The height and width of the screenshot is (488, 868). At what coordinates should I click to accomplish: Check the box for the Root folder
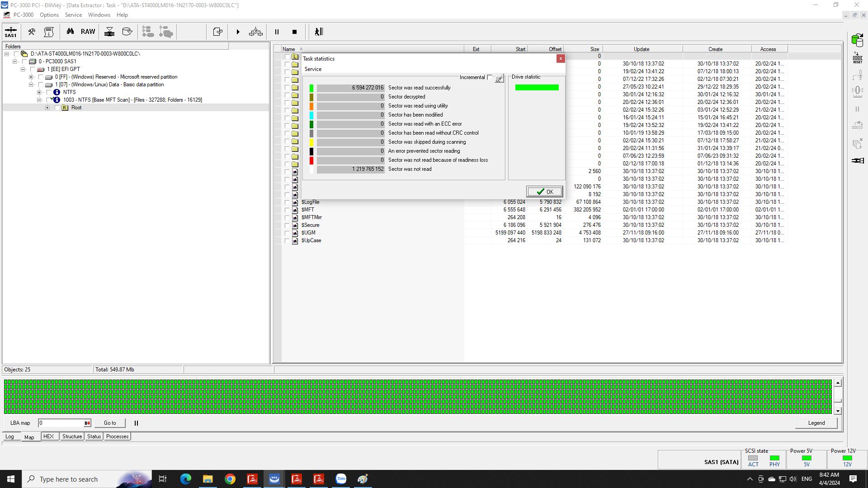pos(57,108)
